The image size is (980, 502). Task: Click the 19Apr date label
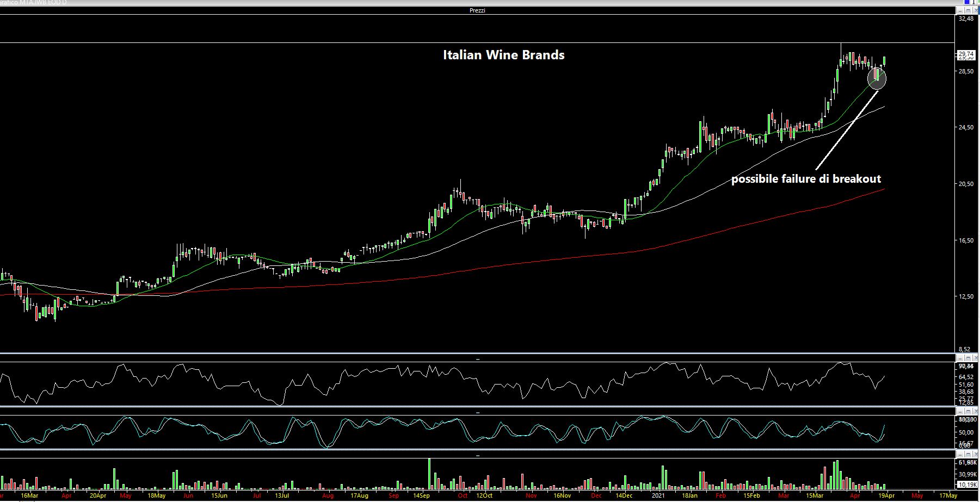pos(886,496)
